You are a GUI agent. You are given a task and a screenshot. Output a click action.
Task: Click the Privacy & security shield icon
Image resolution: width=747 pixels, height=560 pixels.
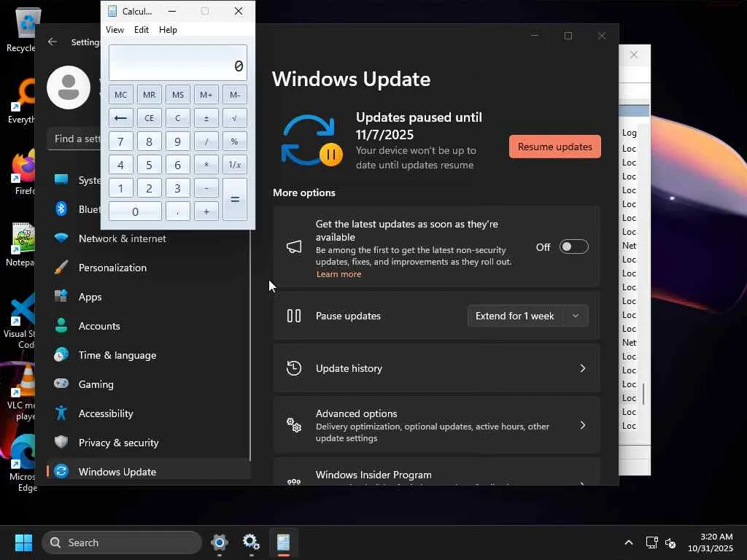(61, 442)
